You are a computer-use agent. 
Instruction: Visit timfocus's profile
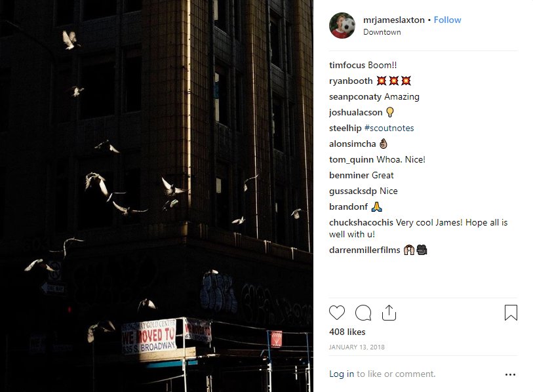point(347,65)
